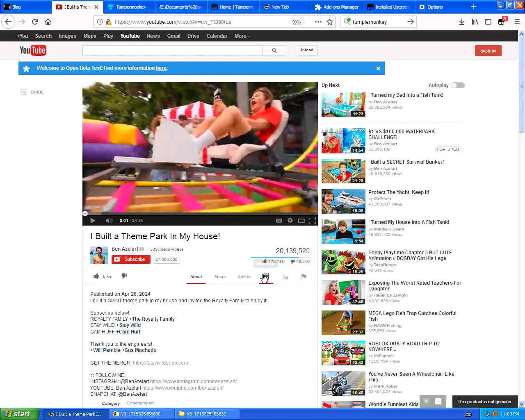Viewport: 525px width, 420px height.
Task: Dismiss the Open Beta Test banner
Action: [378, 68]
